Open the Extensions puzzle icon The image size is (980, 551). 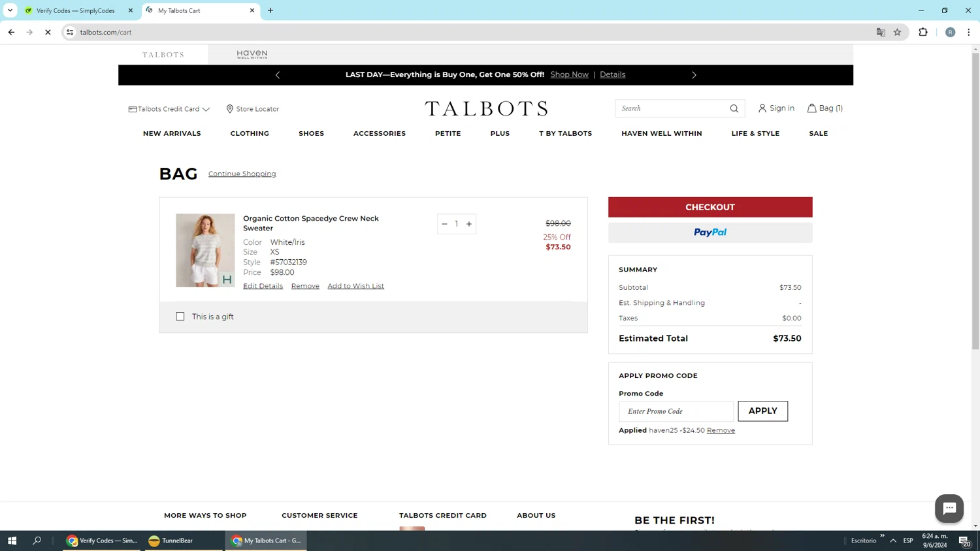[923, 32]
